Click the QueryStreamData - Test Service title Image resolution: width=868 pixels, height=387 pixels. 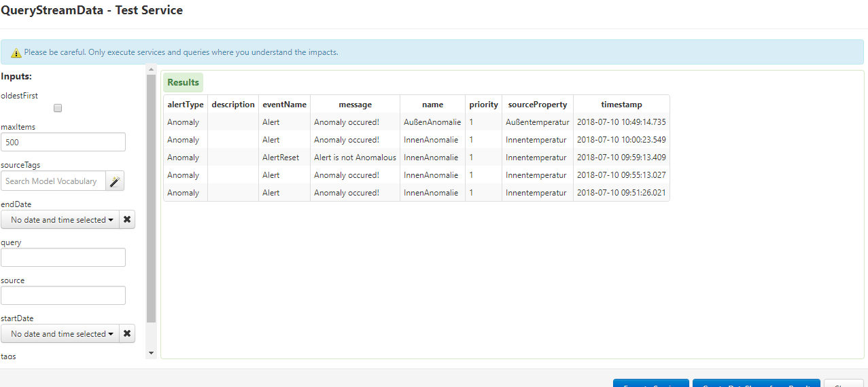[x=92, y=10]
